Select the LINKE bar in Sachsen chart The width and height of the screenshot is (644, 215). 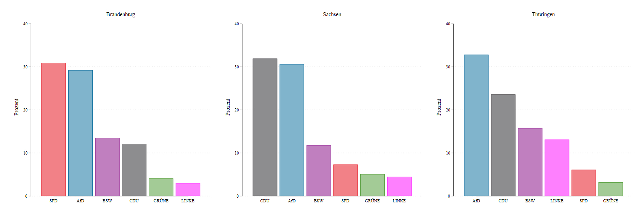pyautogui.click(x=399, y=186)
